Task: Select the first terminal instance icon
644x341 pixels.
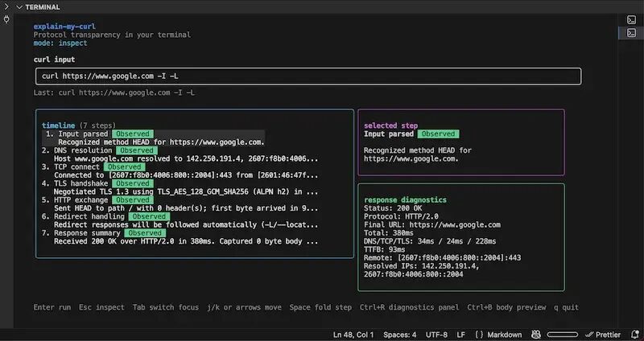Action: (x=631, y=19)
